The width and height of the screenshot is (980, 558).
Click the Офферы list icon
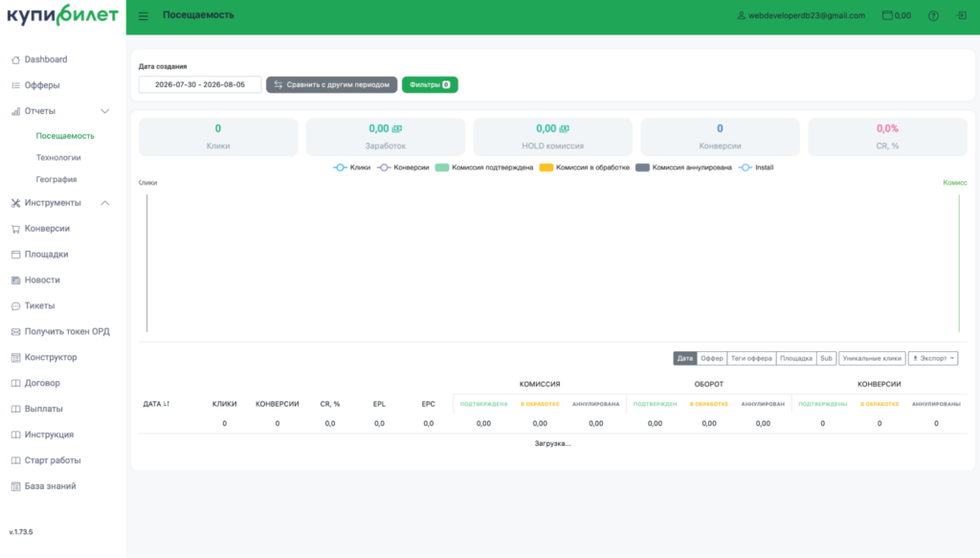pyautogui.click(x=15, y=85)
